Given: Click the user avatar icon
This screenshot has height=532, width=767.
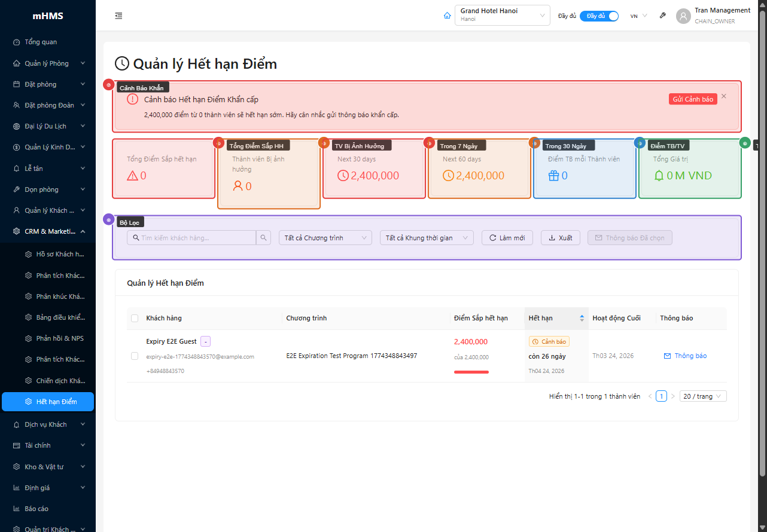Looking at the screenshot, I should click(683, 16).
